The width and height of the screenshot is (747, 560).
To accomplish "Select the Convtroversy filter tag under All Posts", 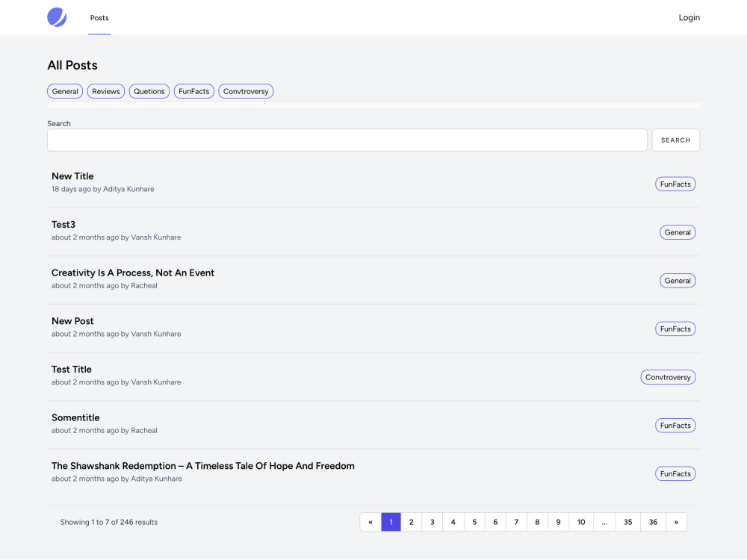I will [x=246, y=91].
